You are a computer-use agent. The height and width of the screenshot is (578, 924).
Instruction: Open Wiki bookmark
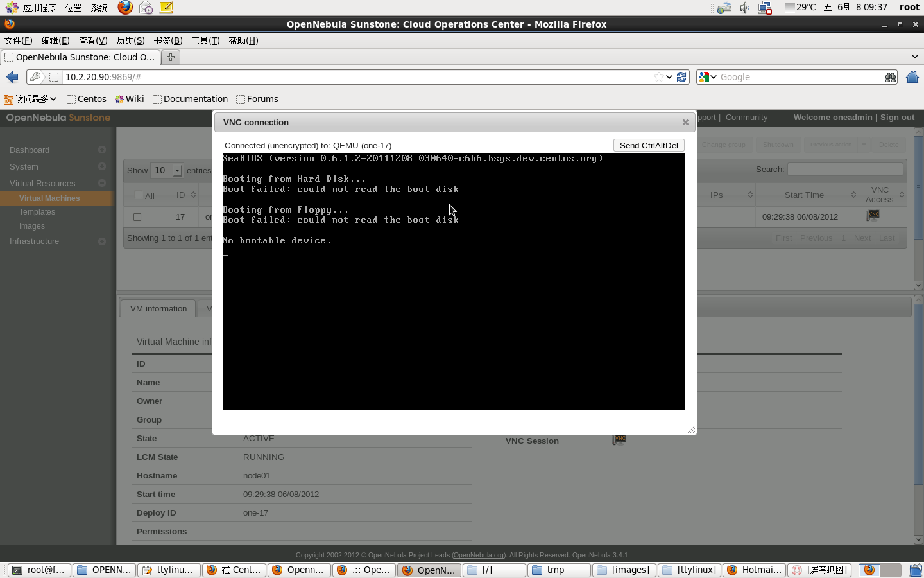click(x=130, y=99)
